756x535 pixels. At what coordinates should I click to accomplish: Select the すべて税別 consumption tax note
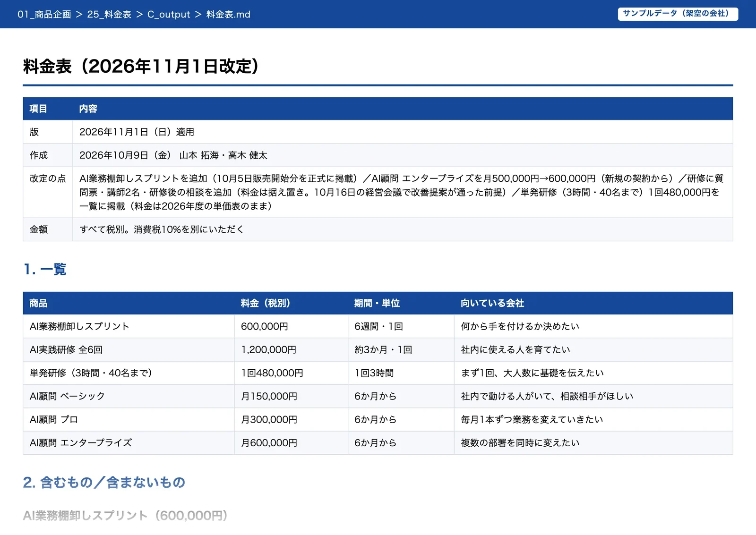click(403, 229)
